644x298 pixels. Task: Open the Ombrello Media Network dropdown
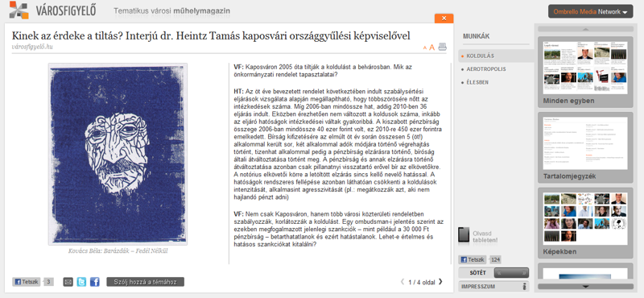[591, 11]
